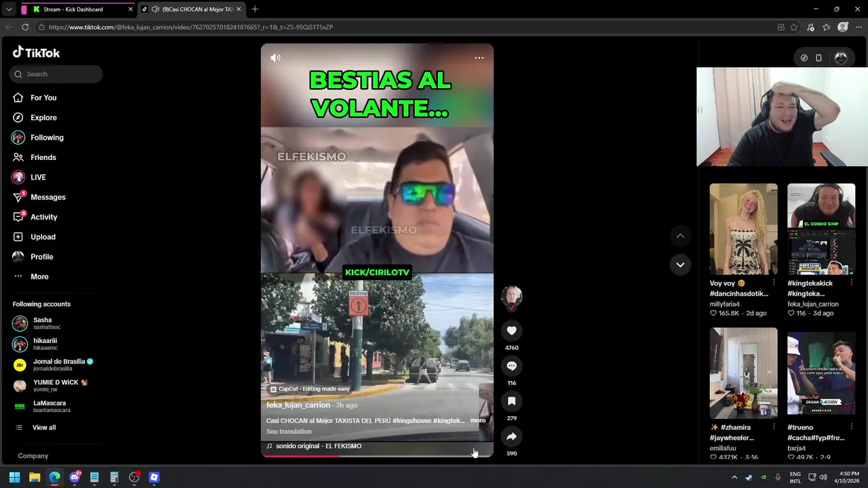The width and height of the screenshot is (868, 488).
Task: Reload the page
Action: pos(25,27)
